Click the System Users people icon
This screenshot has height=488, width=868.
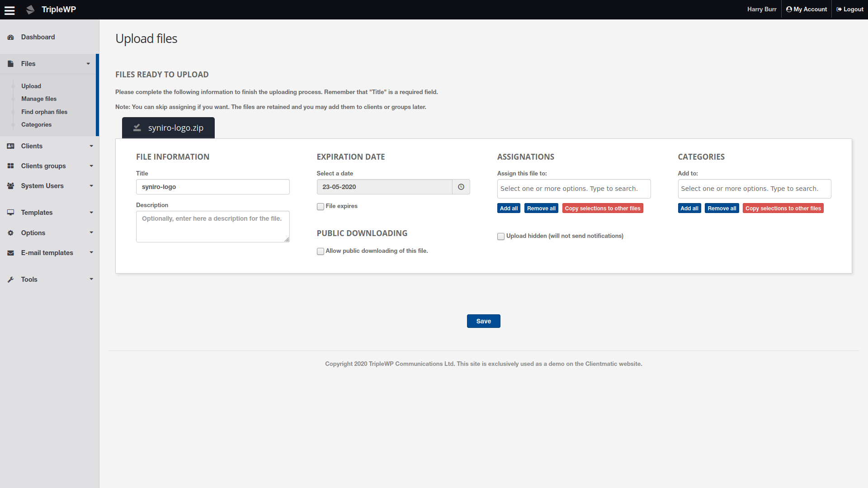tap(10, 186)
